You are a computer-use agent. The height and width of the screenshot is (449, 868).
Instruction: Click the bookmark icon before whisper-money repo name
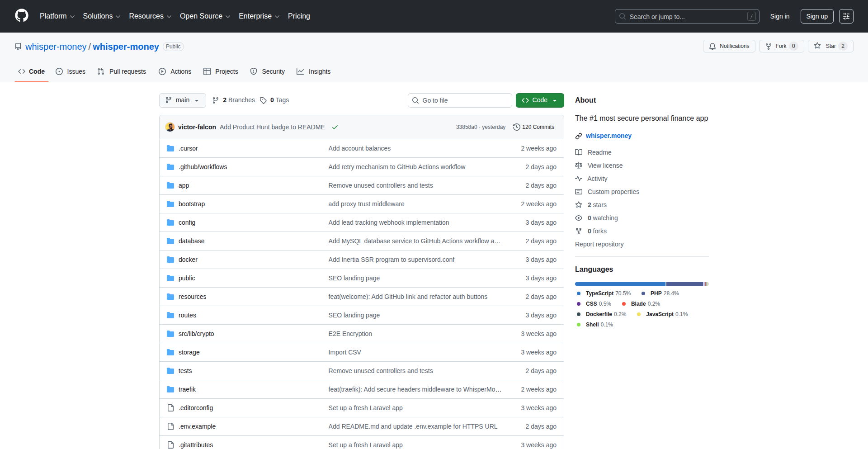(18, 47)
